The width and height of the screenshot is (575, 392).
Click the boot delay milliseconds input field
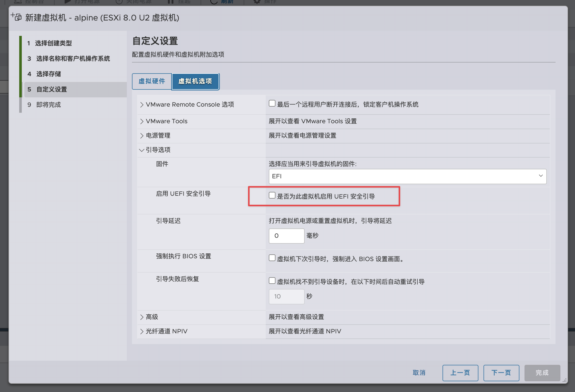click(286, 236)
